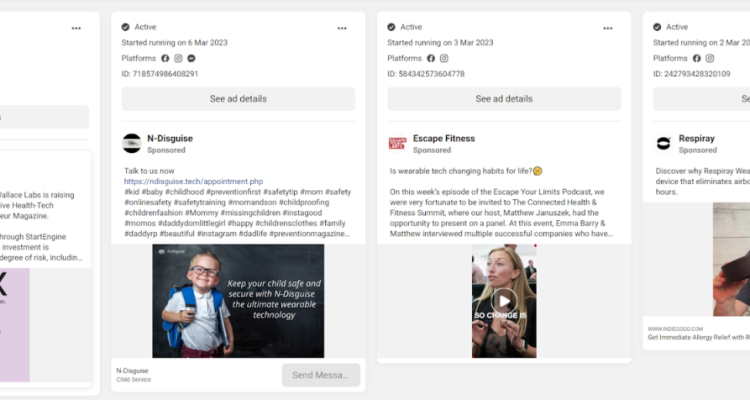Open the three-dot menu on the Escape Fitness ad card
The width and height of the screenshot is (750, 400).
607,28
